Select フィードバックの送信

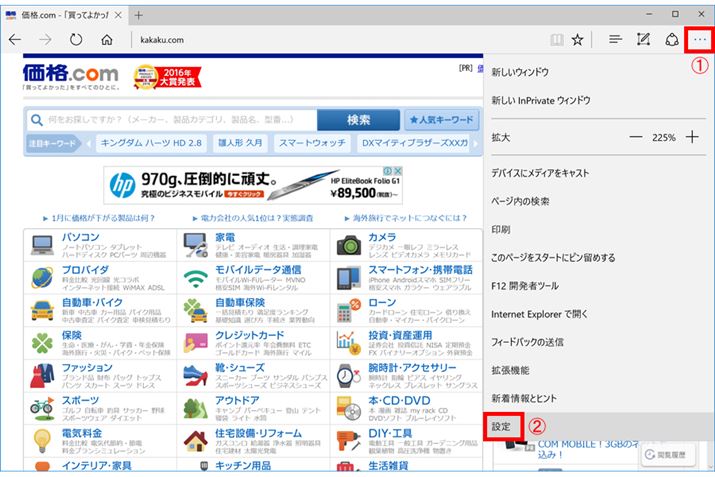[x=527, y=342]
